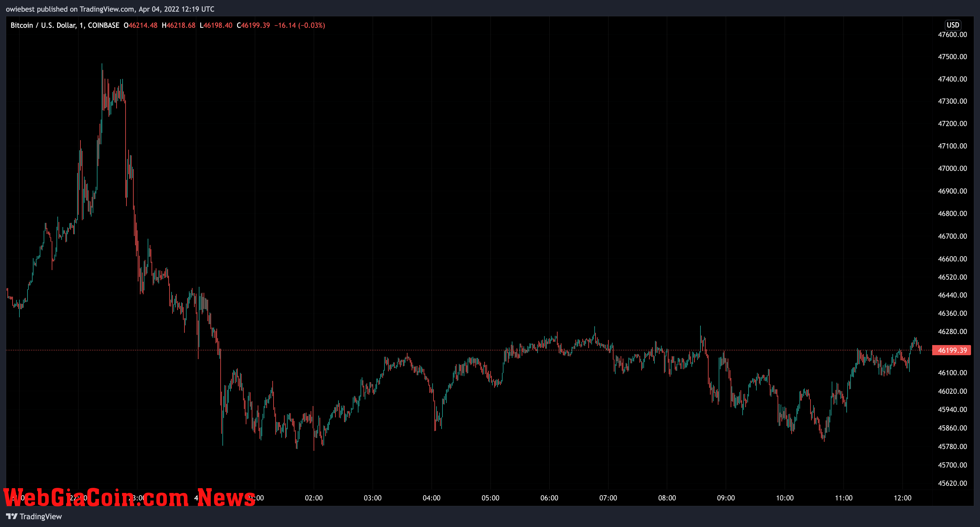
Task: Click the 02:00 time axis label
Action: pos(314,498)
